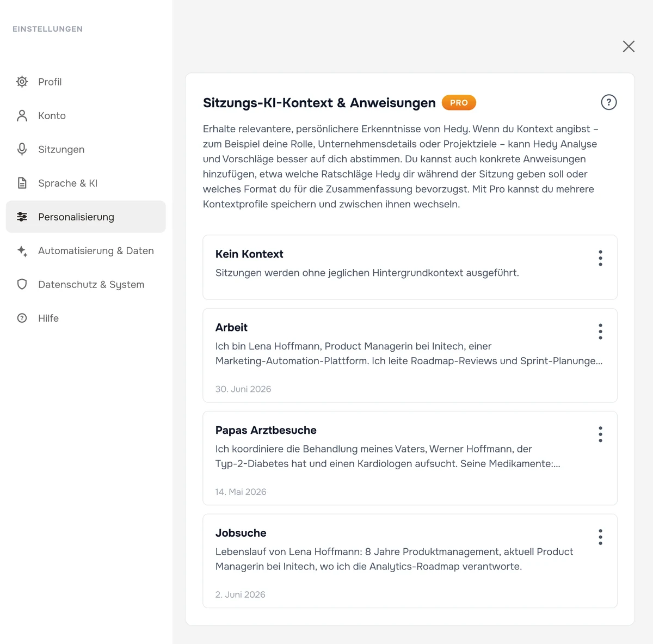The image size is (653, 644).
Task: Open the Hilfe section
Action: [x=85, y=318]
